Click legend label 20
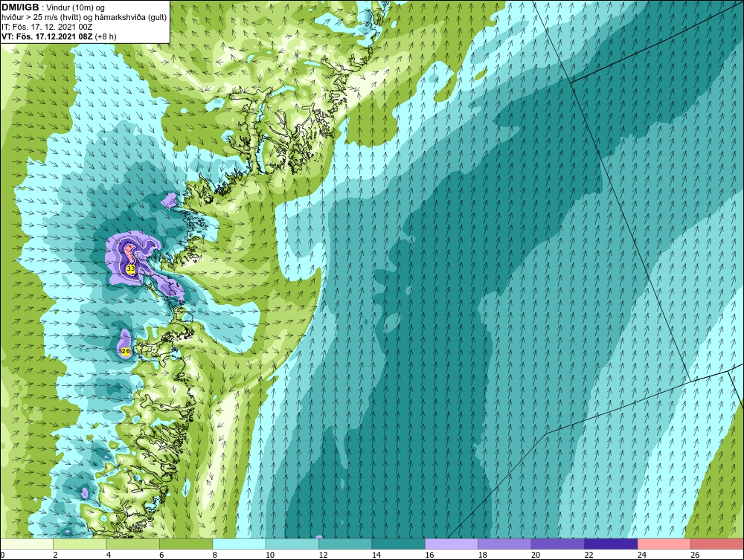This screenshot has height=560, width=744. [x=536, y=555]
